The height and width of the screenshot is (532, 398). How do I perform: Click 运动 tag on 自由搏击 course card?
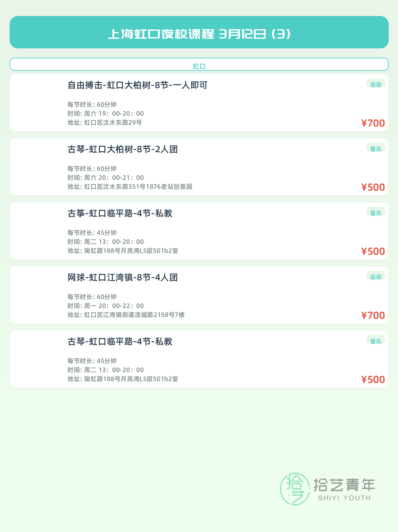(376, 84)
